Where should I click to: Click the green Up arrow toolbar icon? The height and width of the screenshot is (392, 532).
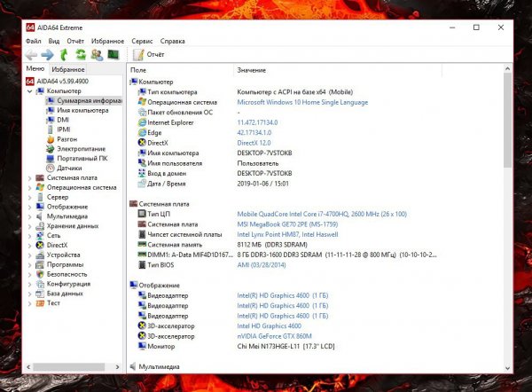[64, 55]
